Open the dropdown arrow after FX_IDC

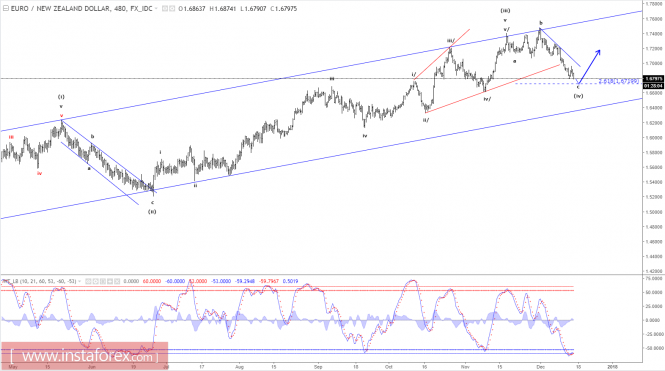point(156,8)
